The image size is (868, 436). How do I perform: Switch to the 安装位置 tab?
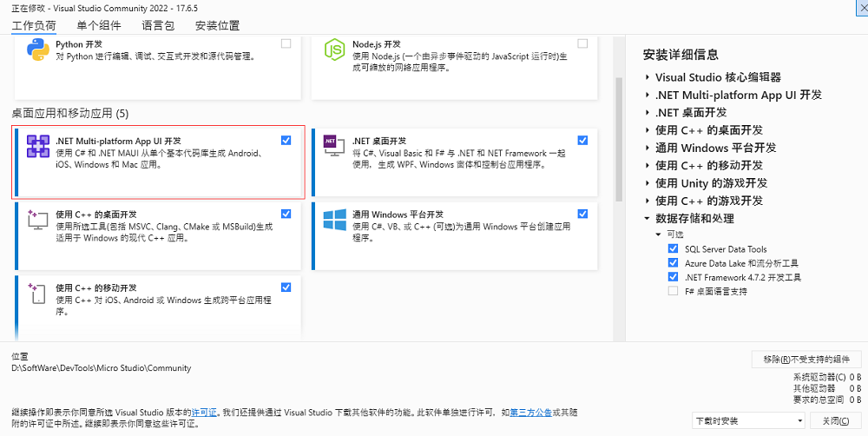pyautogui.click(x=218, y=25)
